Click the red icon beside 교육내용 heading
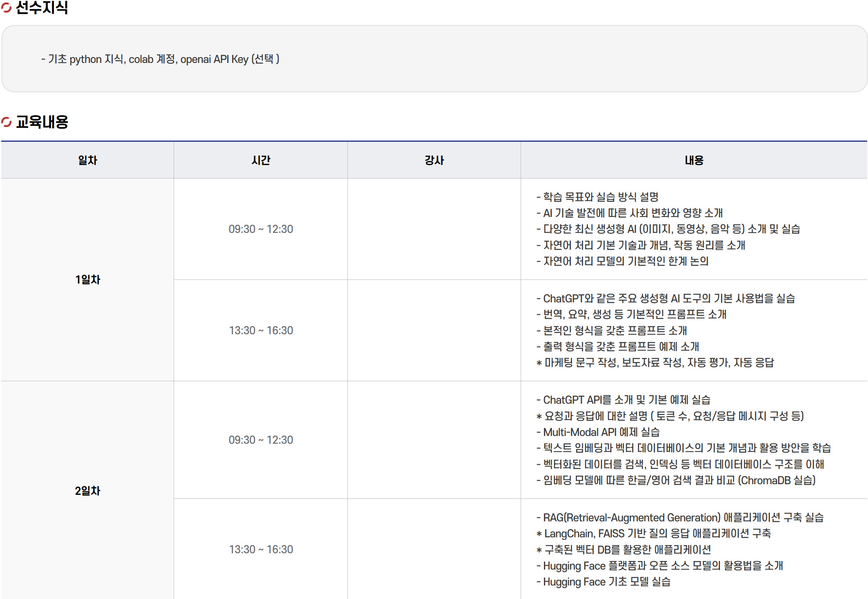The image size is (868, 599). tap(6, 122)
